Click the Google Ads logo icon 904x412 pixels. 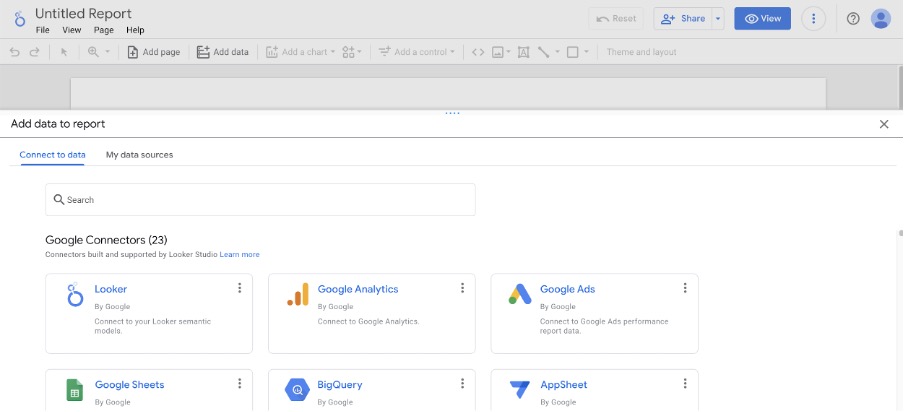point(520,294)
